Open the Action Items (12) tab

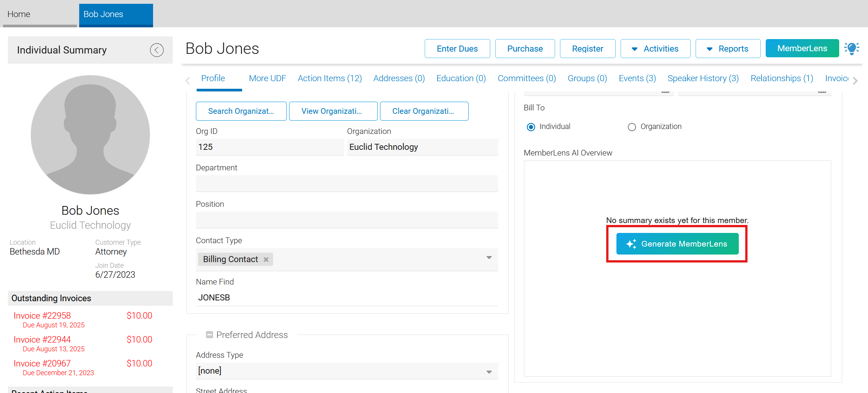tap(330, 78)
